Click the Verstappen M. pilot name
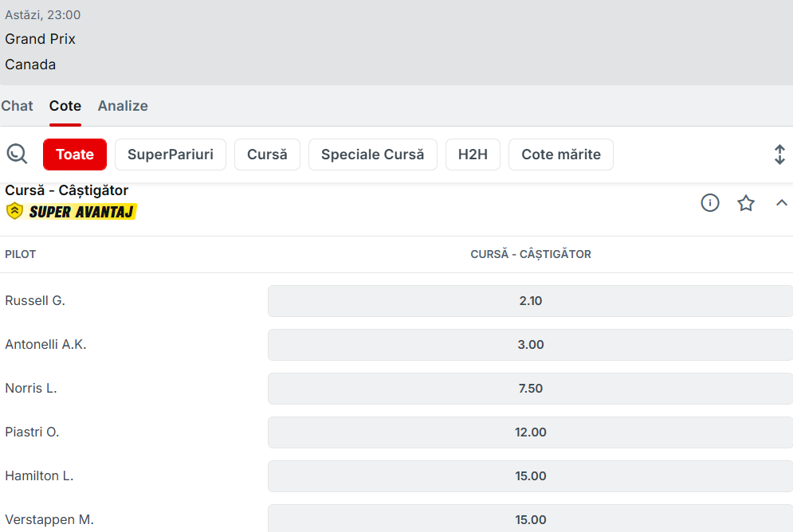This screenshot has width=793, height=532. tap(49, 519)
